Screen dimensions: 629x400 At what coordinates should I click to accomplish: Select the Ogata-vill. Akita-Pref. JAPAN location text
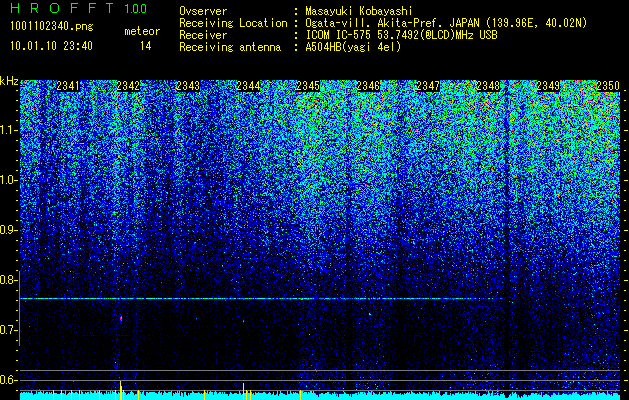click(446, 23)
